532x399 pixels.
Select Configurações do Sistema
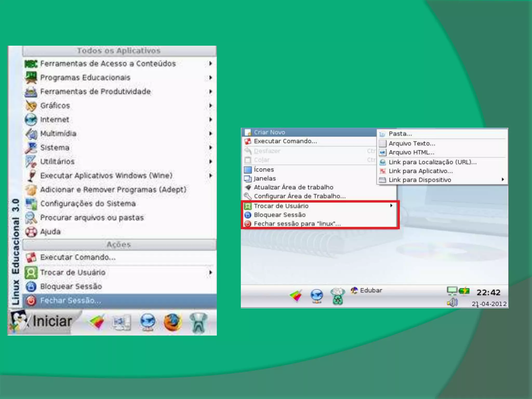88,204
